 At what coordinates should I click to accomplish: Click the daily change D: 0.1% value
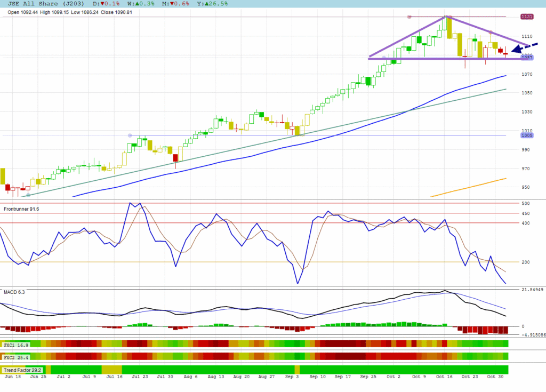[107, 4]
